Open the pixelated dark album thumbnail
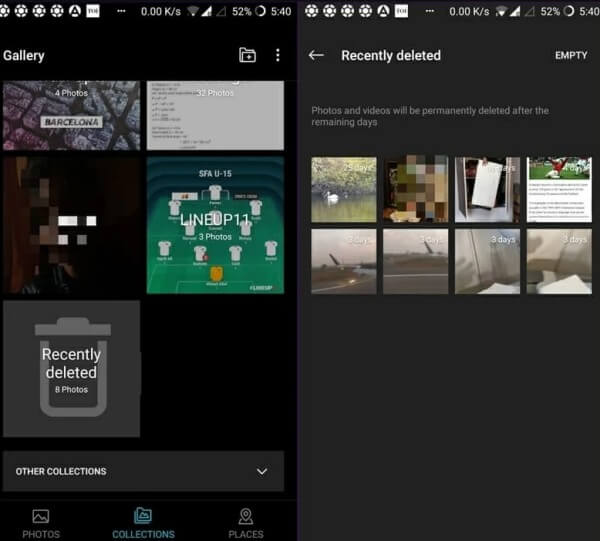The height and width of the screenshot is (541, 600). tap(71, 225)
